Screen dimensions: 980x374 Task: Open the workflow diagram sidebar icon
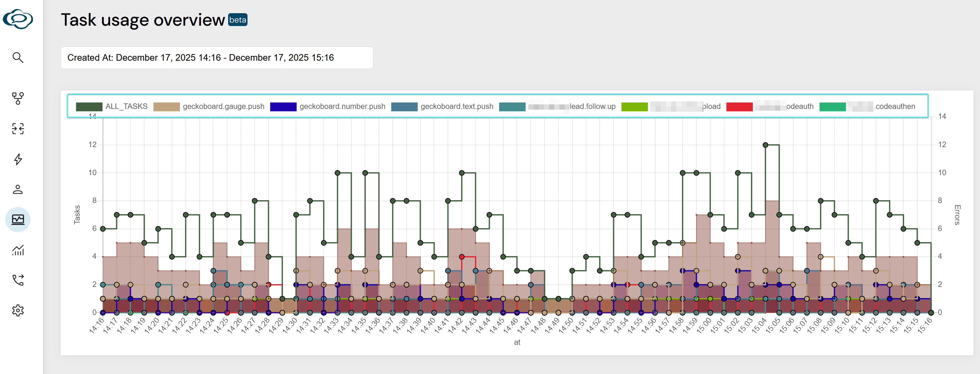pos(18,98)
